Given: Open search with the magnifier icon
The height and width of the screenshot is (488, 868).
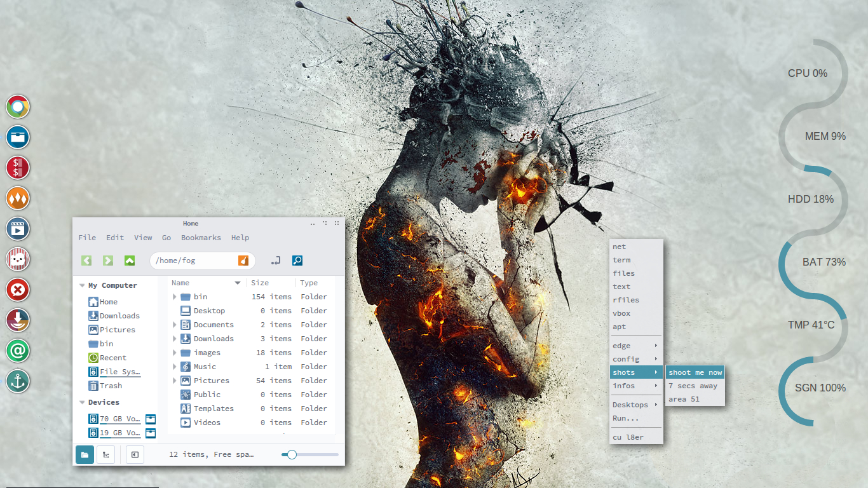Looking at the screenshot, I should [x=297, y=261].
